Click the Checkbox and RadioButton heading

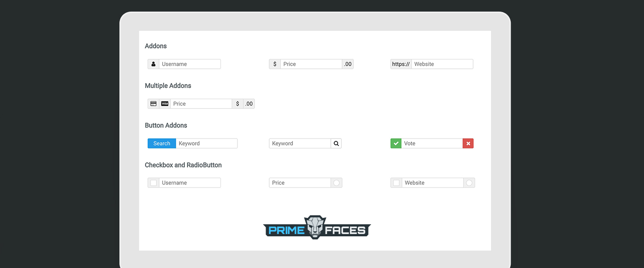[183, 165]
